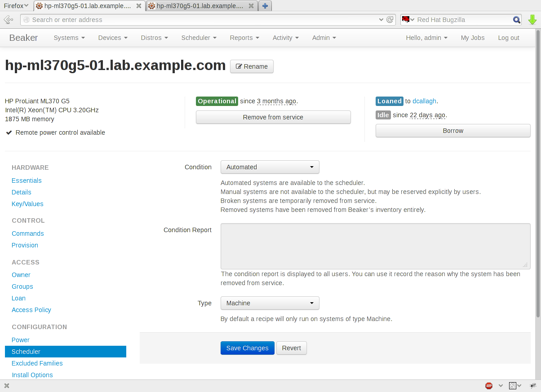Click the bug icon in the add-on bar

pyautogui.click(x=533, y=386)
